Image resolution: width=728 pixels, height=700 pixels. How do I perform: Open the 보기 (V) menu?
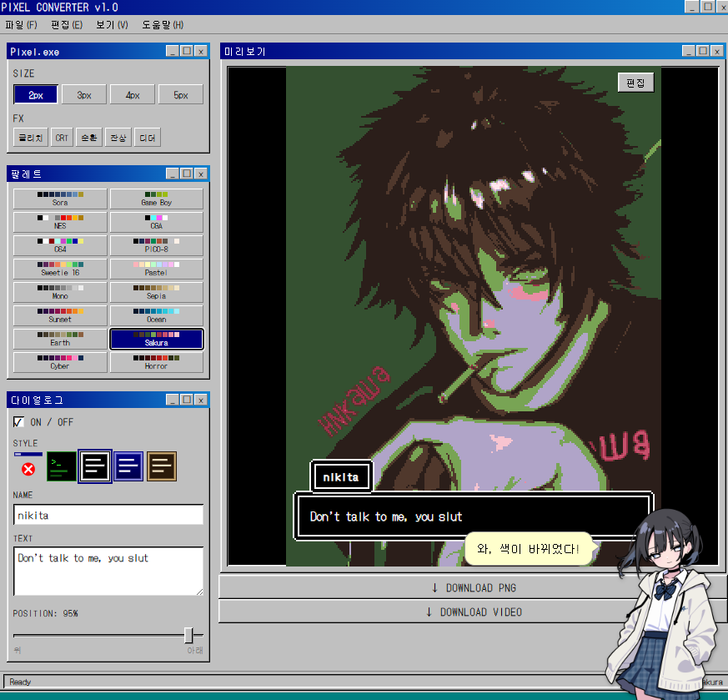pyautogui.click(x=112, y=25)
